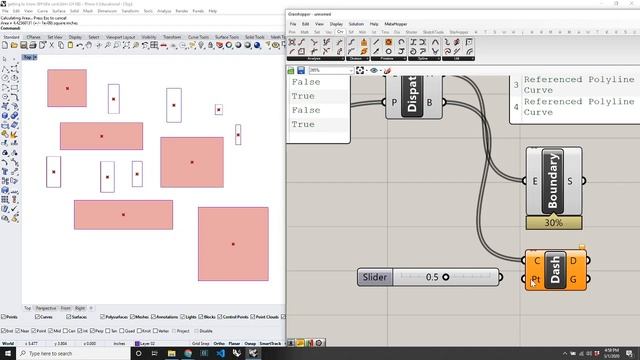Switch to the Curve Tools toolbar tab
Image resolution: width=640 pixels, height=360 pixels.
click(x=198, y=37)
